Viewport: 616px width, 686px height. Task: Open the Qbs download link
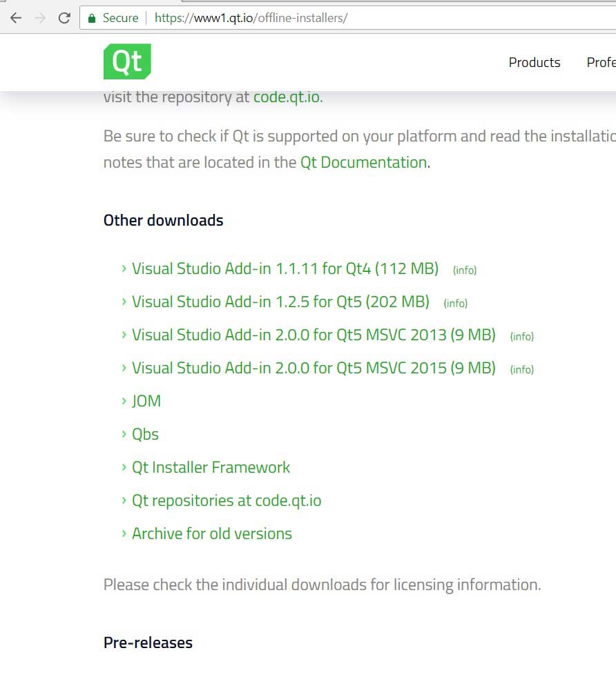[x=145, y=434]
